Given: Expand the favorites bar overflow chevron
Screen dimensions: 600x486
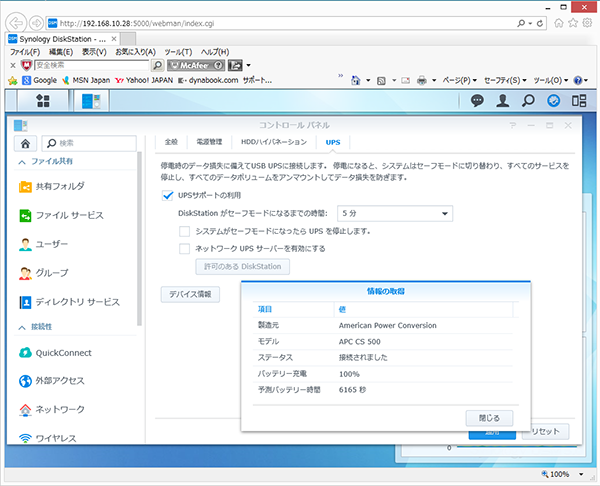Looking at the screenshot, I should pyautogui.click(x=341, y=76).
